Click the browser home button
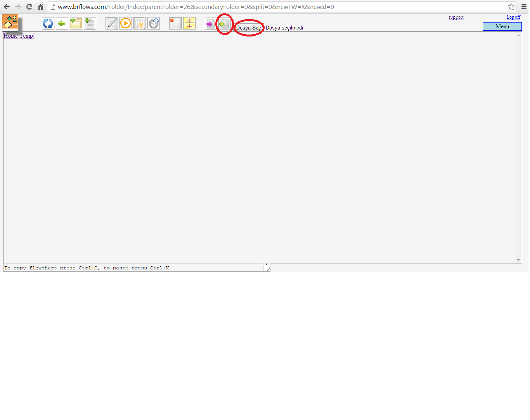 click(x=40, y=7)
